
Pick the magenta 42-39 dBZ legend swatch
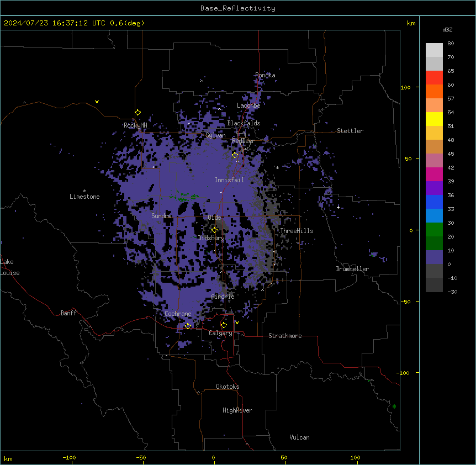coord(434,175)
